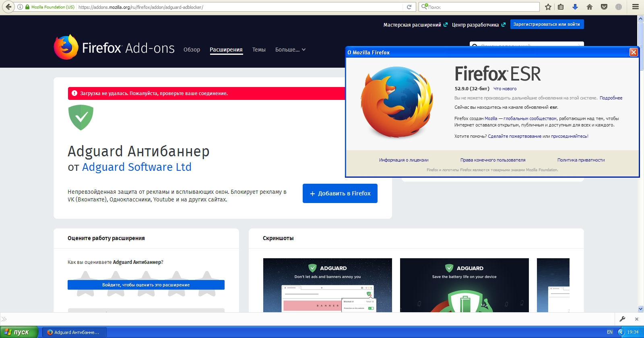Click the 19:34 system clock

click(633, 332)
